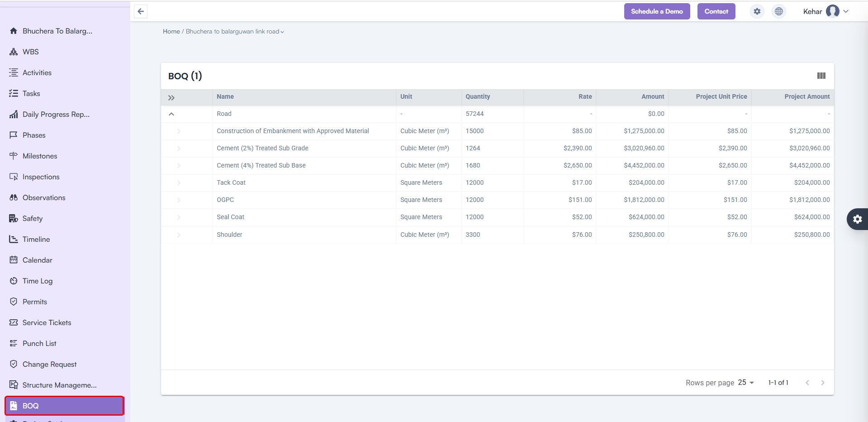Image resolution: width=868 pixels, height=422 pixels.
Task: Open WBS from the sidebar
Action: coord(31,52)
